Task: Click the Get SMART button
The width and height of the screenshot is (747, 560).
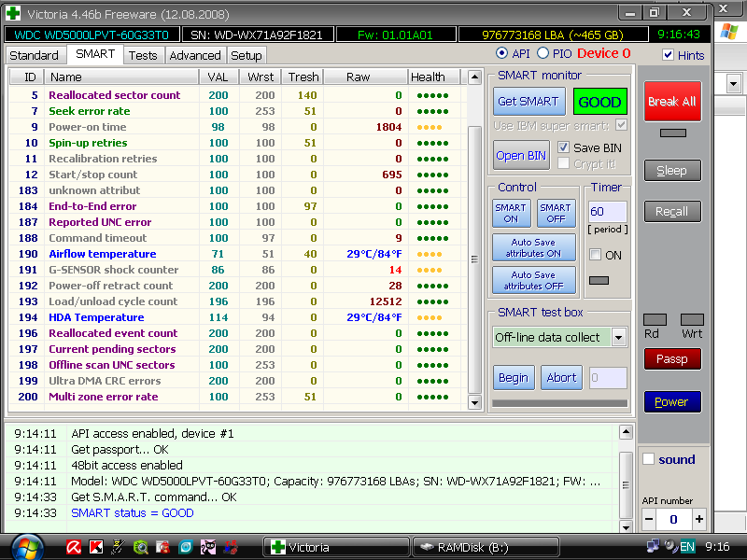Action: [529, 101]
